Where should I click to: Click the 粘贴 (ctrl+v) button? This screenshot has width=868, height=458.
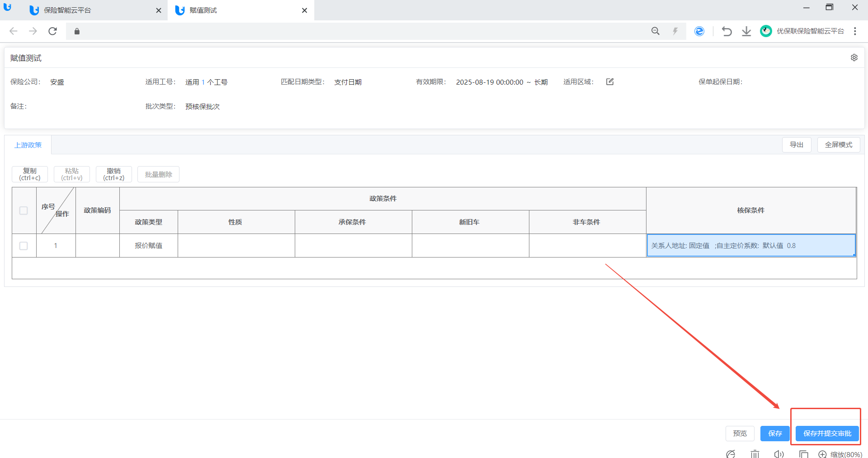pyautogui.click(x=72, y=174)
